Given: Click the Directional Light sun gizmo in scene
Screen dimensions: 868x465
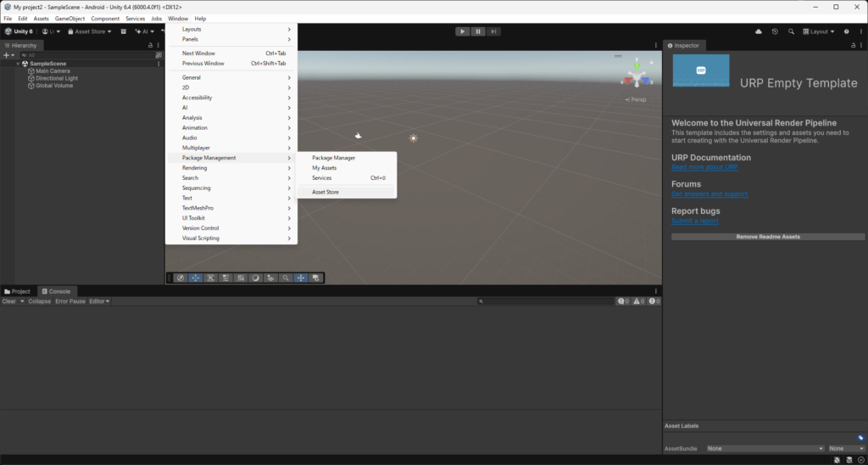Looking at the screenshot, I should 413,138.
